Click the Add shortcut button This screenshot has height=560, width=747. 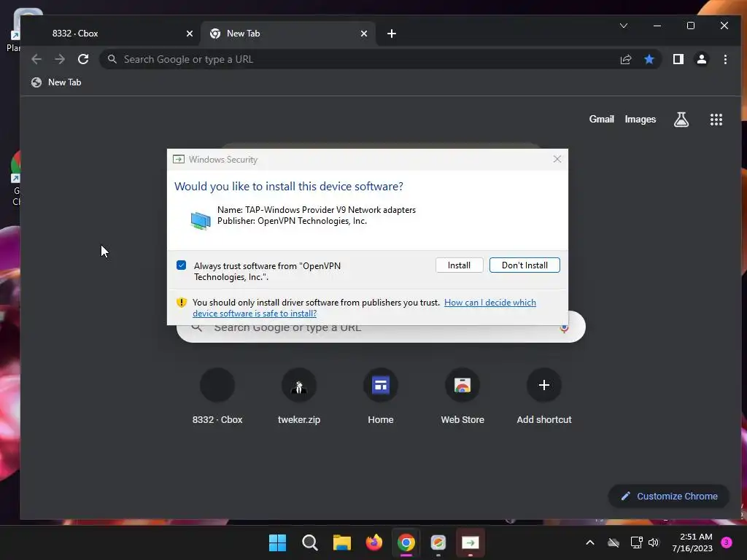click(x=544, y=397)
